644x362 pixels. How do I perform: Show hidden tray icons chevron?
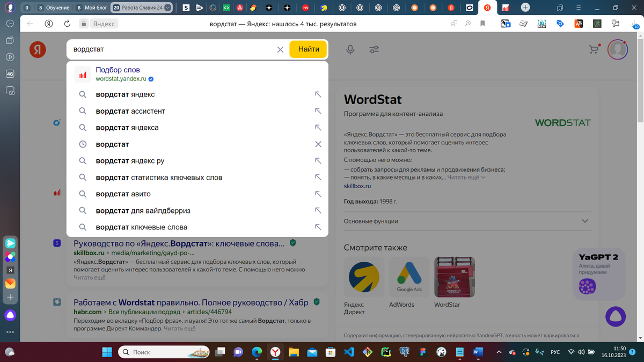(499, 352)
